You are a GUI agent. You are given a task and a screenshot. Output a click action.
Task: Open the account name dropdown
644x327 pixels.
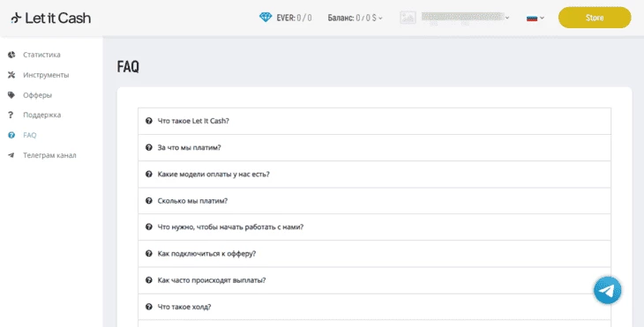(x=465, y=18)
